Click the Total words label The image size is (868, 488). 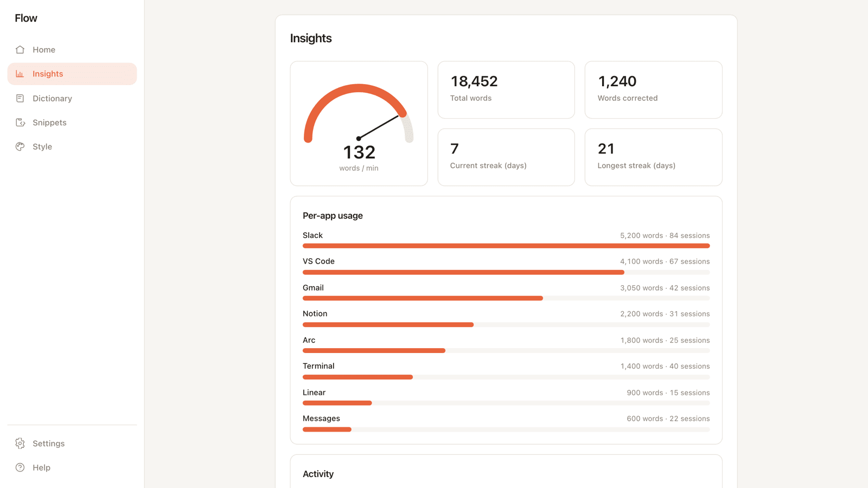point(471,98)
